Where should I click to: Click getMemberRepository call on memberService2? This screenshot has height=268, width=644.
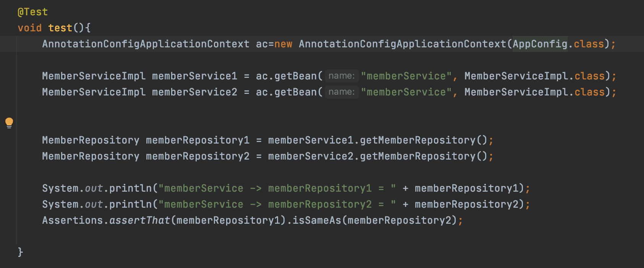click(x=417, y=156)
